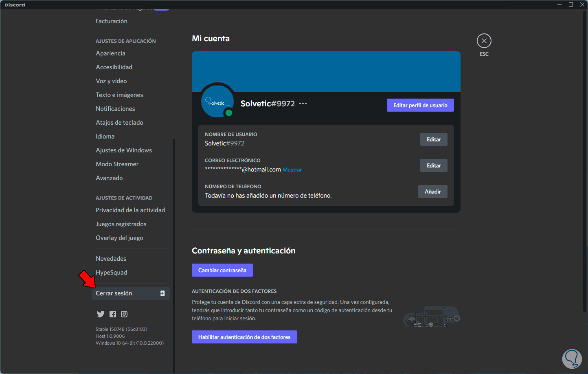Image resolution: width=588 pixels, height=374 pixels.
Task: Open Privacidad de la actividad
Action: coord(130,210)
